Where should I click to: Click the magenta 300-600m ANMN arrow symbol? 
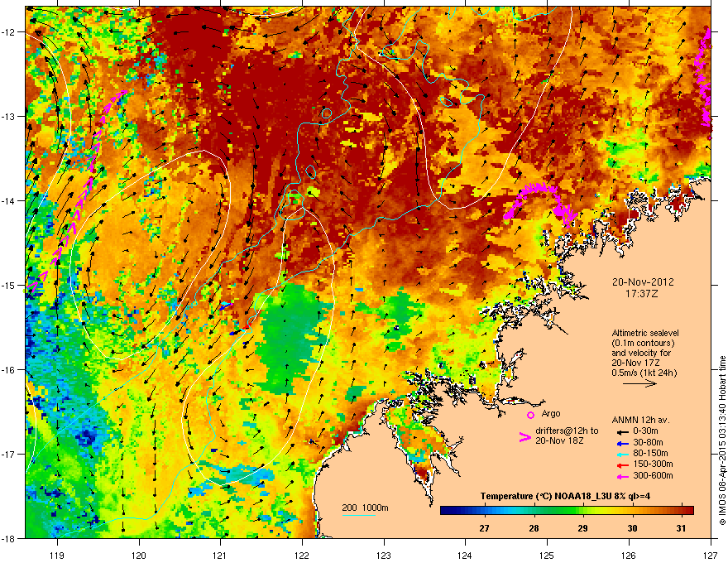click(x=622, y=476)
